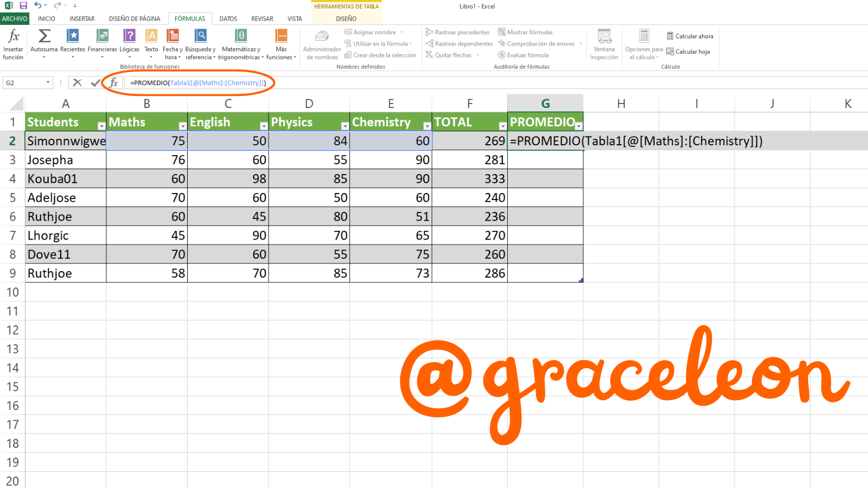Click the Undo arrow icon
This screenshot has width=868, height=488.
pos(37,5)
